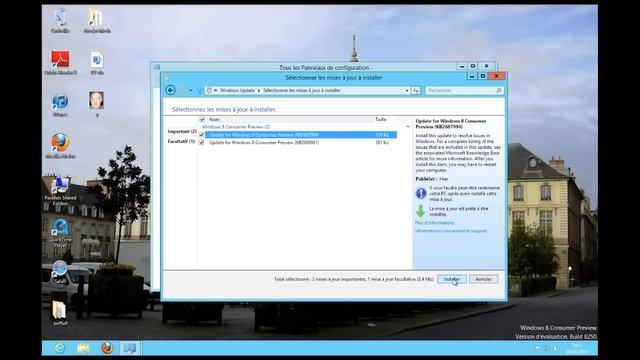Click the green download arrow icon in details pane
Viewport: 640px width, 360px height.
[x=420, y=211]
